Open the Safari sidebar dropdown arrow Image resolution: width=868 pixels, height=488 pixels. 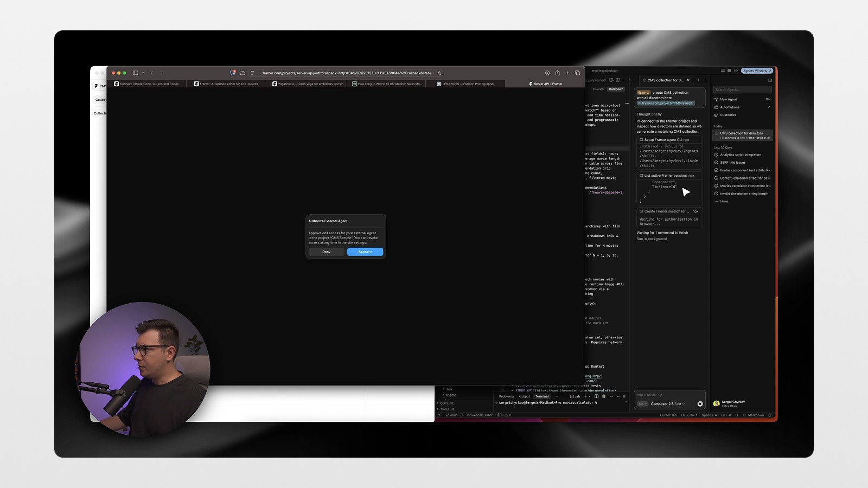143,73
